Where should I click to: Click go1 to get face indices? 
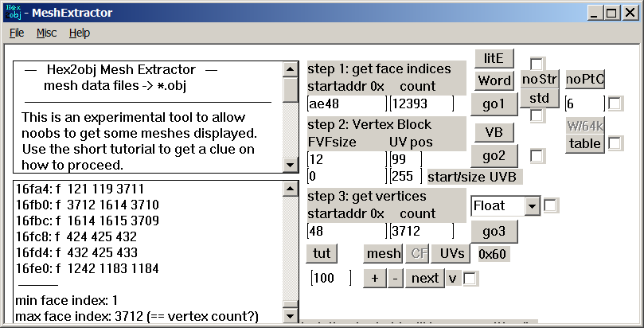pyautogui.click(x=494, y=103)
